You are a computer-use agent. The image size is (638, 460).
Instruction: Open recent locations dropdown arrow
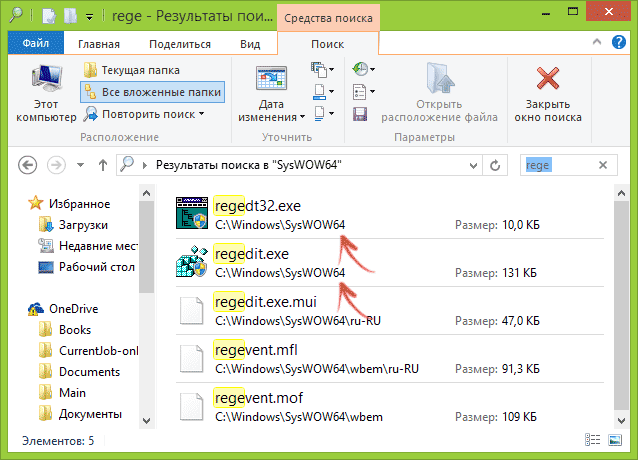click(x=81, y=165)
